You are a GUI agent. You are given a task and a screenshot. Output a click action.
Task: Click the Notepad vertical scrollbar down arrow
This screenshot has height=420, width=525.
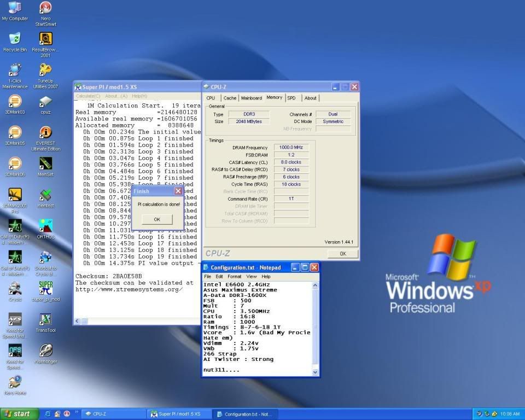tap(314, 372)
